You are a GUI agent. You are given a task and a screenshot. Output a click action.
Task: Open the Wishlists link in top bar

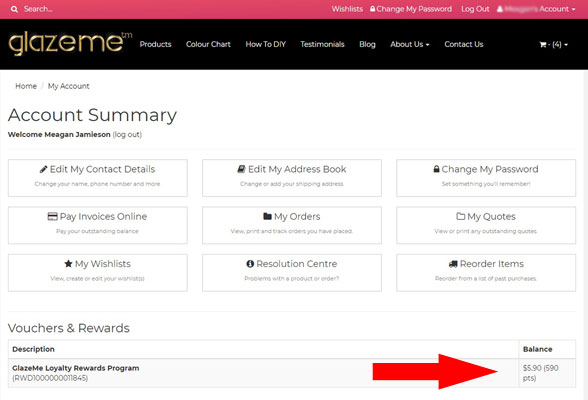tap(347, 9)
